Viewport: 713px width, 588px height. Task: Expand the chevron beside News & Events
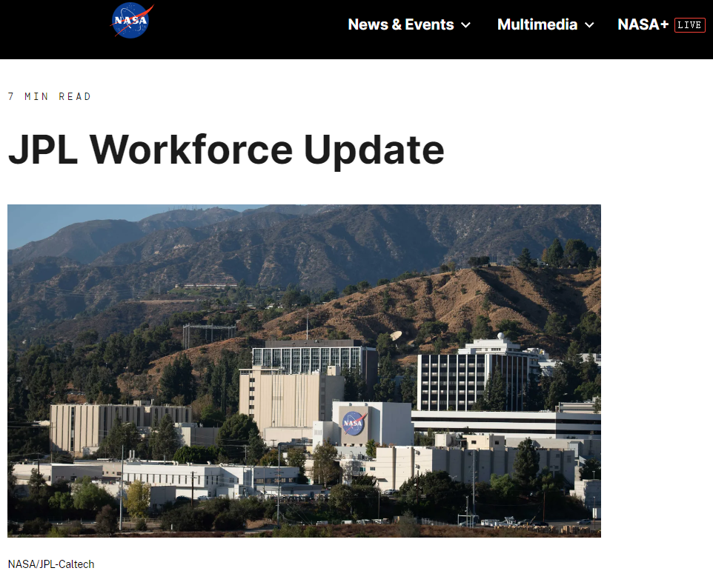coord(466,25)
